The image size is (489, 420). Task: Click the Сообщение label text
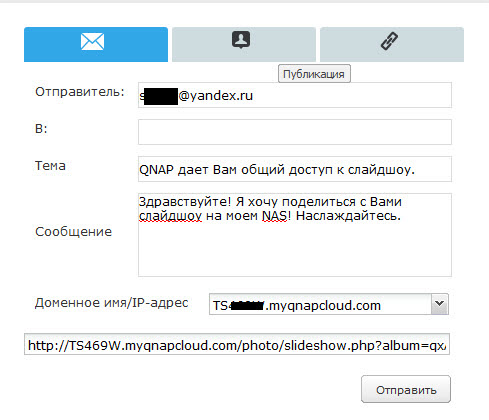point(73,232)
